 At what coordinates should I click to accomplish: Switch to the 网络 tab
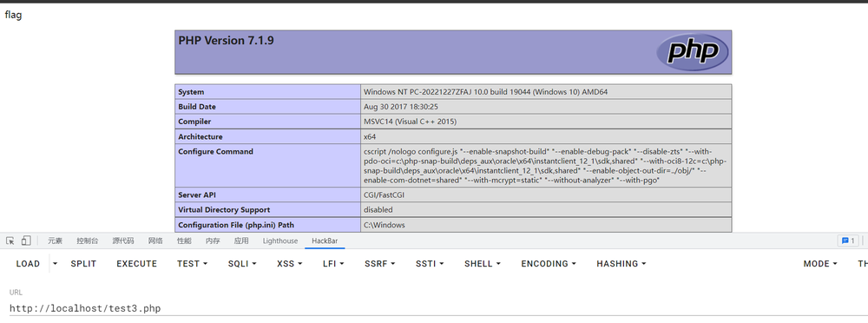click(x=155, y=241)
